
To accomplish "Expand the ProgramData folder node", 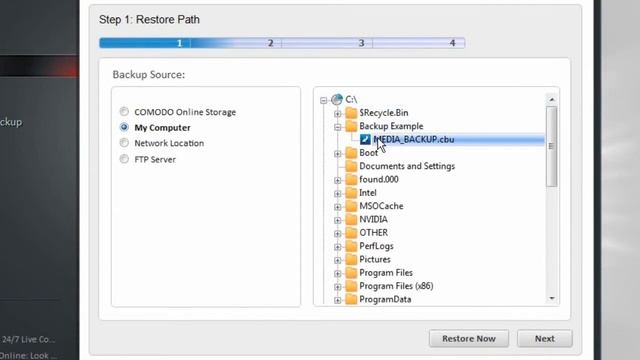I will pos(338,300).
